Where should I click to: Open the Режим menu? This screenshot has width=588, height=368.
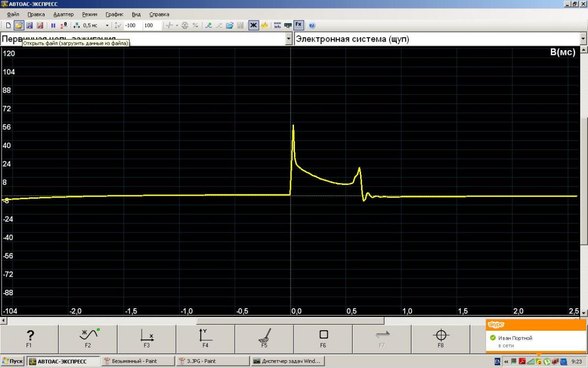[x=90, y=14]
